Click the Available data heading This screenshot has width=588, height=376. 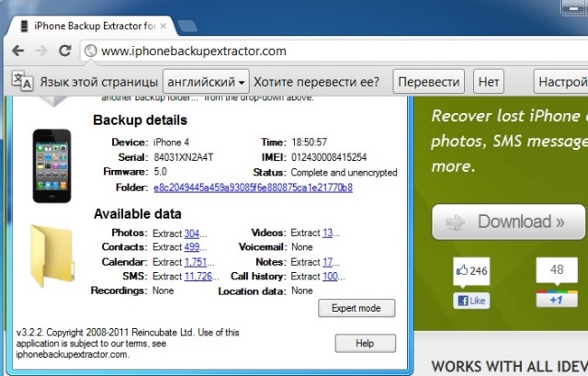pyautogui.click(x=138, y=214)
